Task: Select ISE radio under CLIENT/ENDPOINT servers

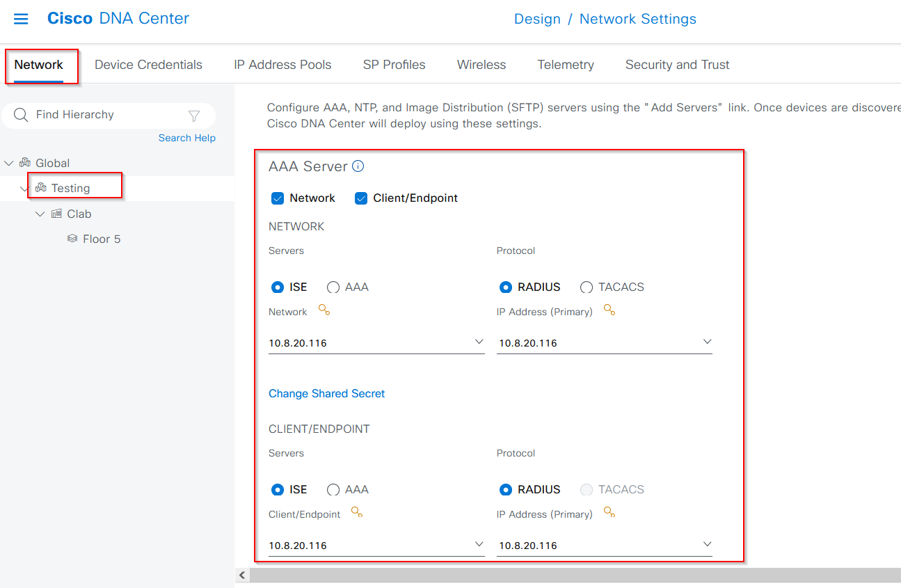Action: [x=278, y=489]
